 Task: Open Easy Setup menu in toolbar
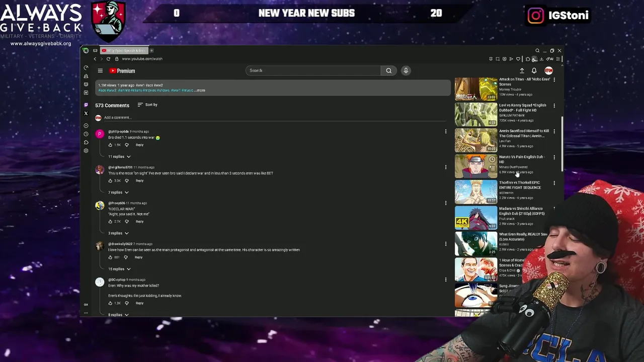tap(558, 59)
